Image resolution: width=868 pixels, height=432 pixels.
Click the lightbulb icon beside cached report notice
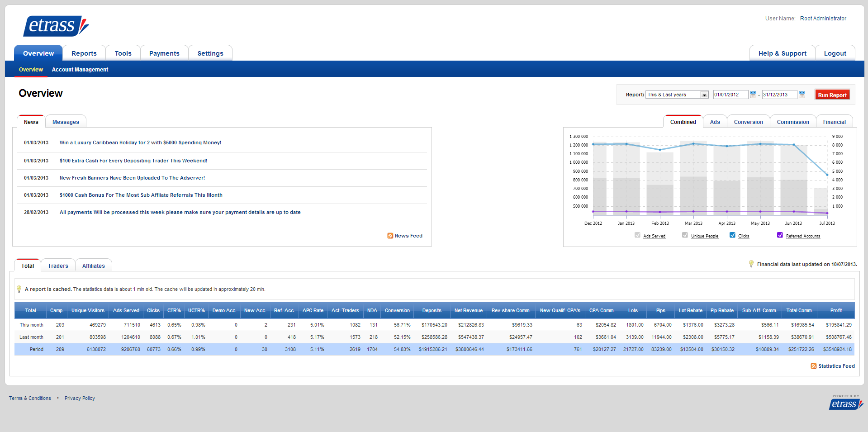[x=19, y=289]
